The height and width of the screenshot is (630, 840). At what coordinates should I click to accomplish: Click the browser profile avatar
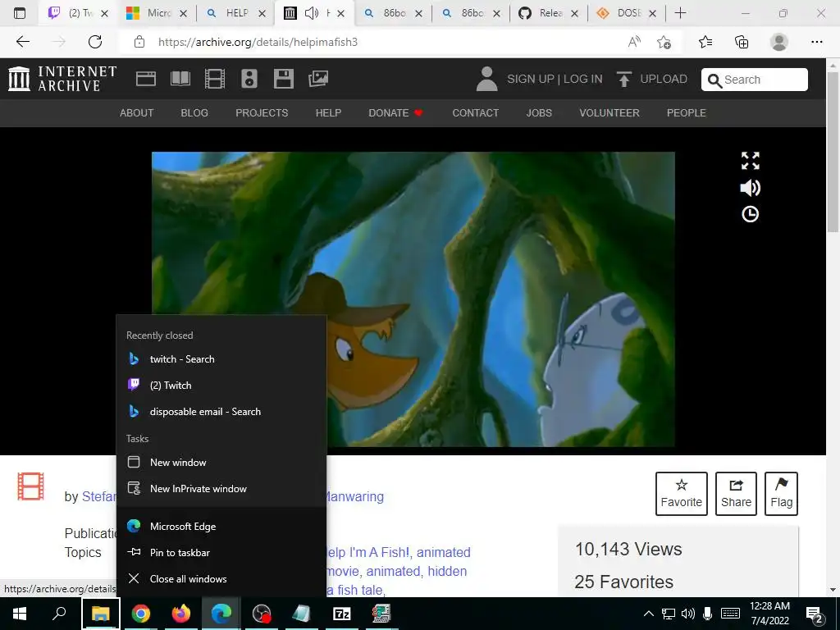coord(779,42)
